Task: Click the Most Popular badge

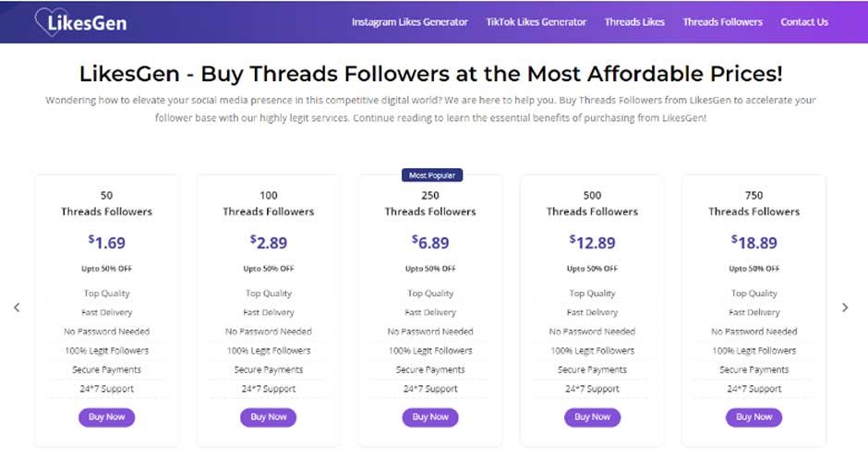Action: 432,175
